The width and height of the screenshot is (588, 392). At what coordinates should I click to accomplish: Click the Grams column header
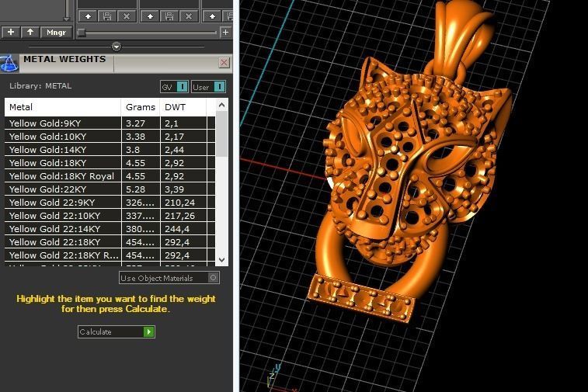click(141, 107)
